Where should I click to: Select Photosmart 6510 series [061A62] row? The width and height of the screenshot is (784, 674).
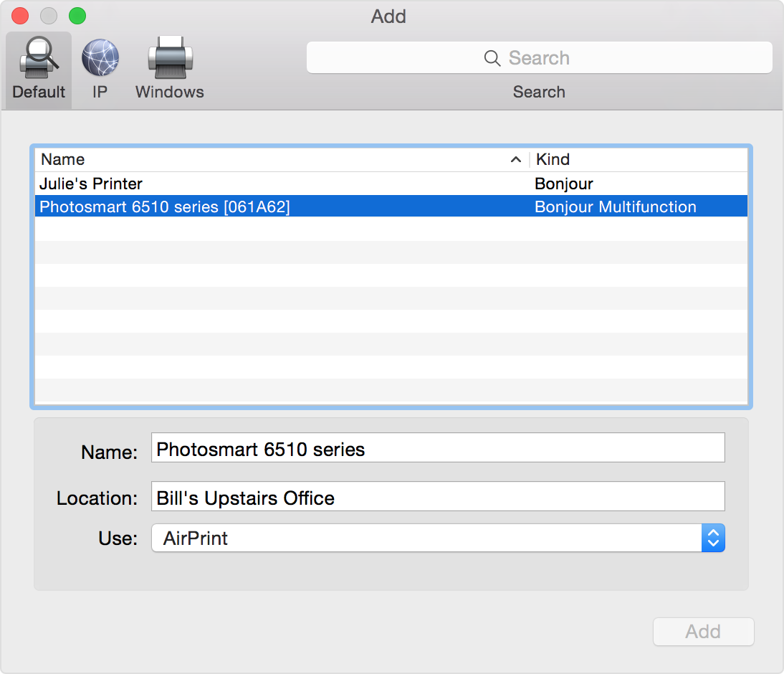[391, 207]
